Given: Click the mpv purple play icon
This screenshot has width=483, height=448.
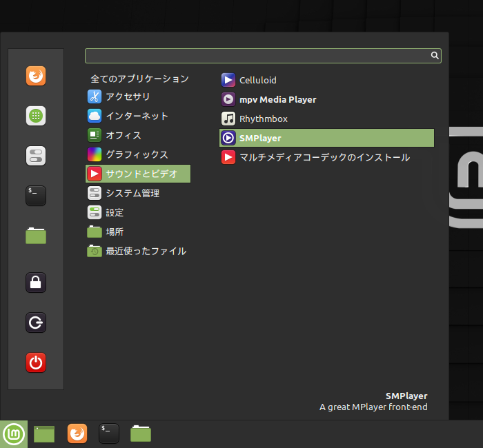Looking at the screenshot, I should coord(228,99).
